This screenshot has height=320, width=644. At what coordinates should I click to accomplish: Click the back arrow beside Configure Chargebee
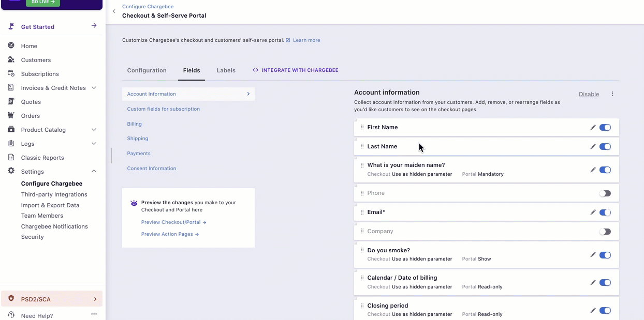tap(114, 11)
